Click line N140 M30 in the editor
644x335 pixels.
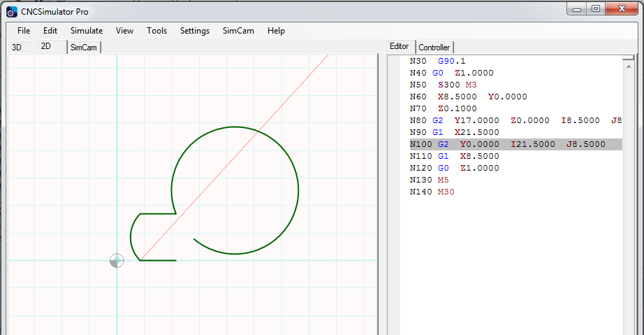pos(432,192)
